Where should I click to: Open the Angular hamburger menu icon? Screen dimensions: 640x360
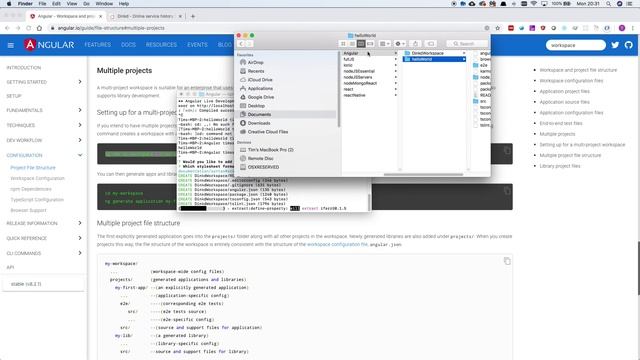coord(11,45)
